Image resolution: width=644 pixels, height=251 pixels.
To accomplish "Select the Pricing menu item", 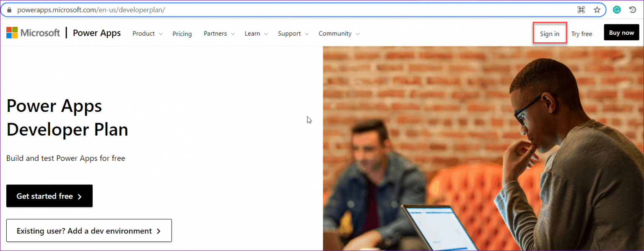I will [x=182, y=34].
